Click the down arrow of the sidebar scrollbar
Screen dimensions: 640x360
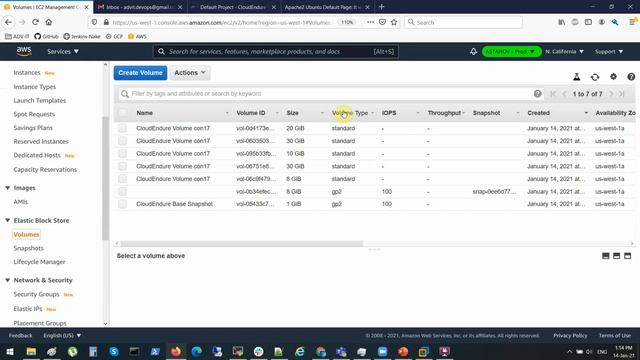click(x=105, y=324)
